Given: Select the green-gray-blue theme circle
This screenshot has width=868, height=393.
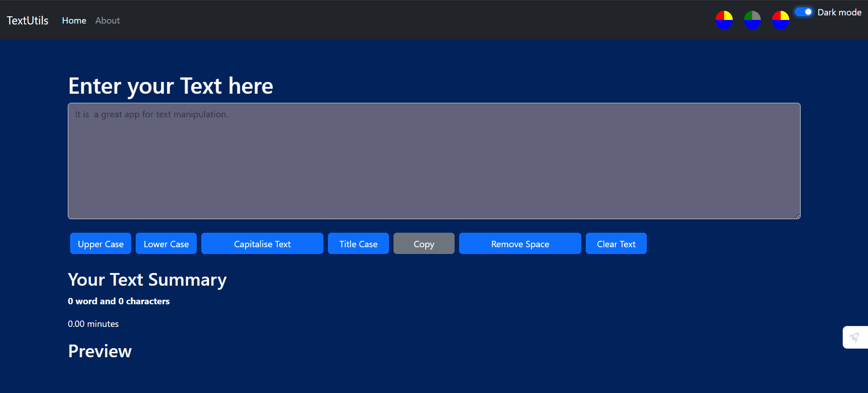Looking at the screenshot, I should click(x=752, y=20).
